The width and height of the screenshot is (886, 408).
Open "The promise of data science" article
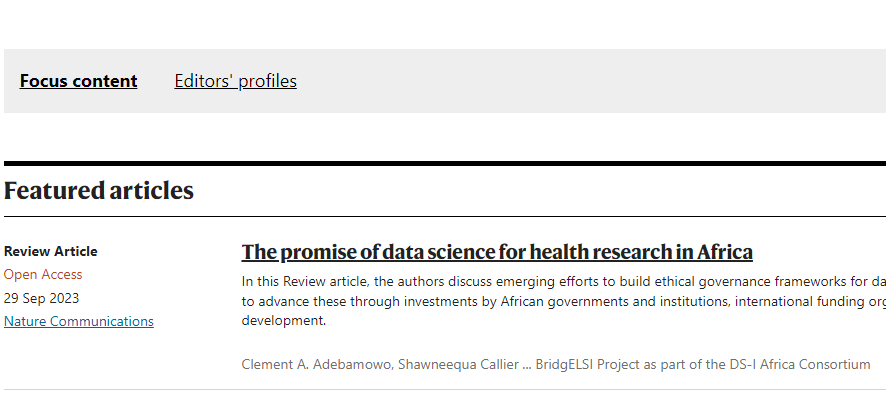(497, 252)
